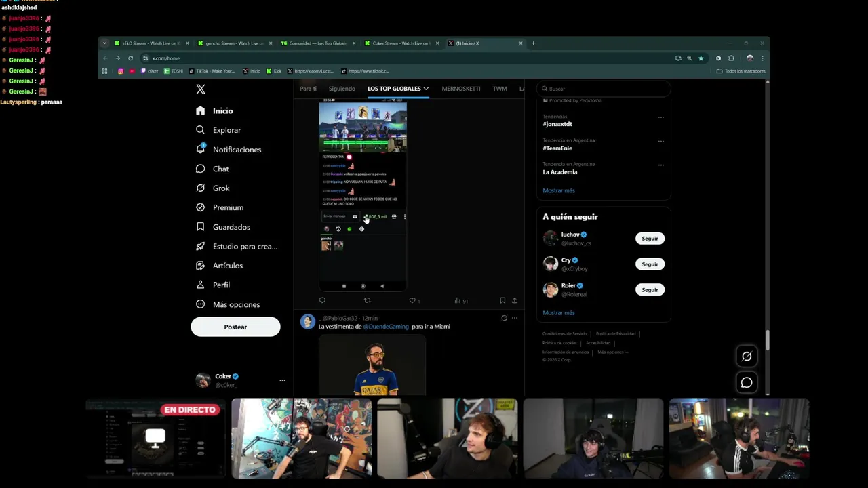Go to Inicio in the X sidebar
Screen dimensions: 868x488
coord(214,110)
